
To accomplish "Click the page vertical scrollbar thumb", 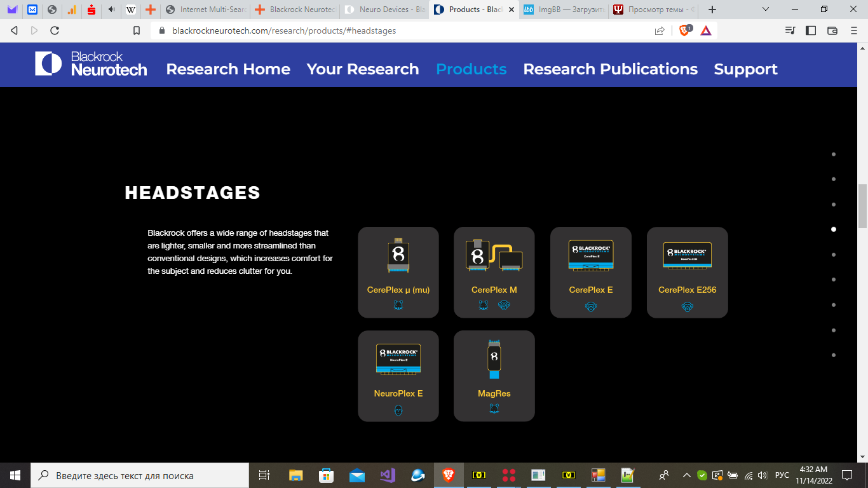I will tap(863, 206).
